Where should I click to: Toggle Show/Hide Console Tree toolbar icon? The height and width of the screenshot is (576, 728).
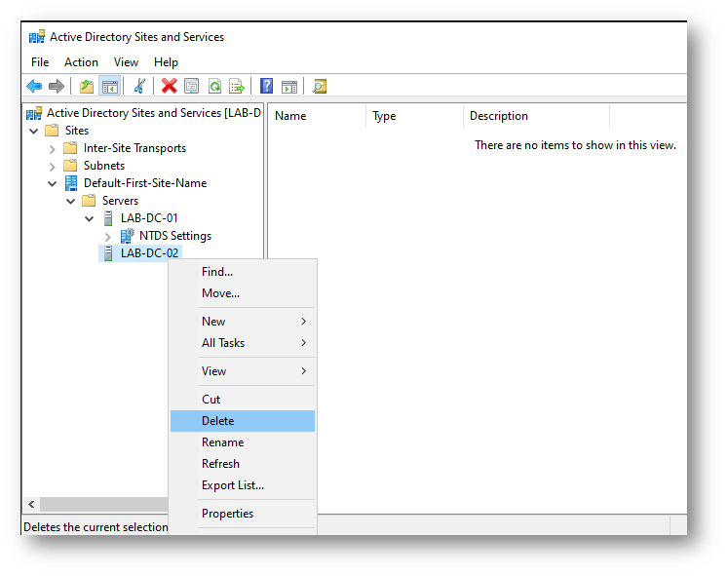point(110,86)
